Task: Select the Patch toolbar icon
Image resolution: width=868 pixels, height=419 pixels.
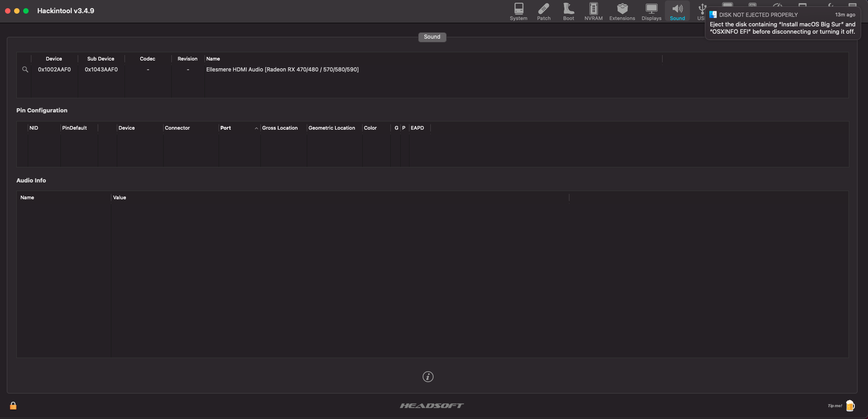Action: coord(544,11)
